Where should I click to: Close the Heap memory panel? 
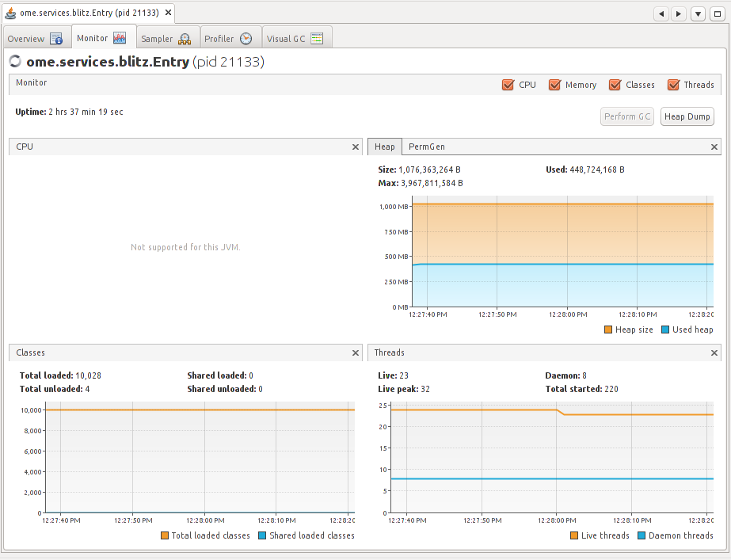714,147
